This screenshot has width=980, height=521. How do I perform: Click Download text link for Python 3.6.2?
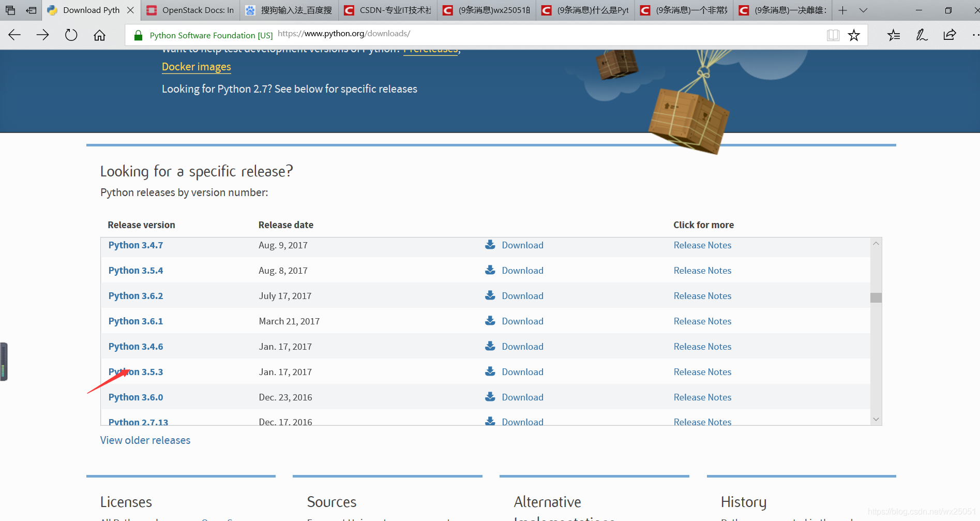point(522,296)
